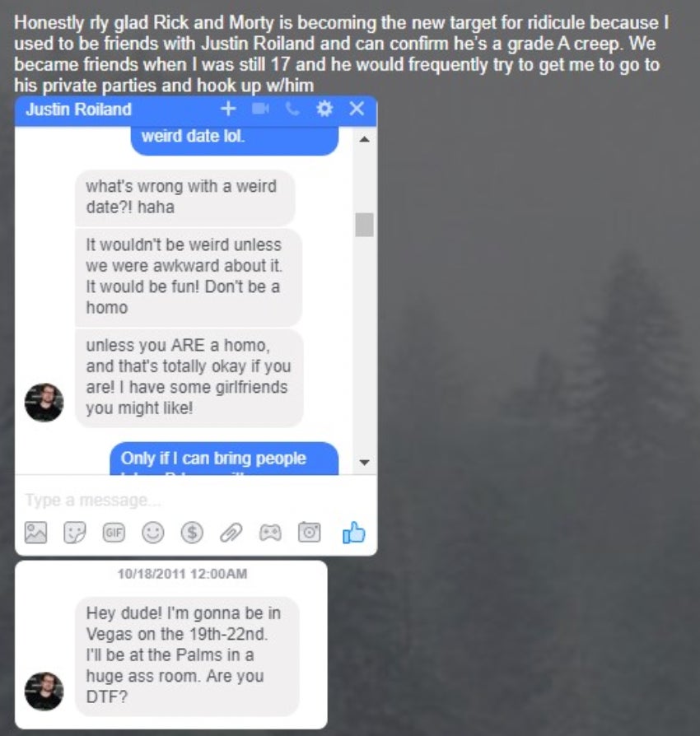Send a thumbs-up like
Viewport: 700px width, 736px height.
coord(353,533)
